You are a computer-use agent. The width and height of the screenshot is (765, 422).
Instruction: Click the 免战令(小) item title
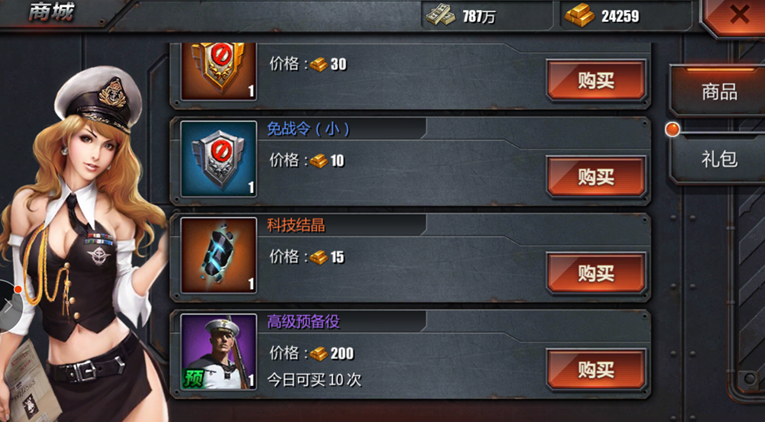pyautogui.click(x=308, y=129)
